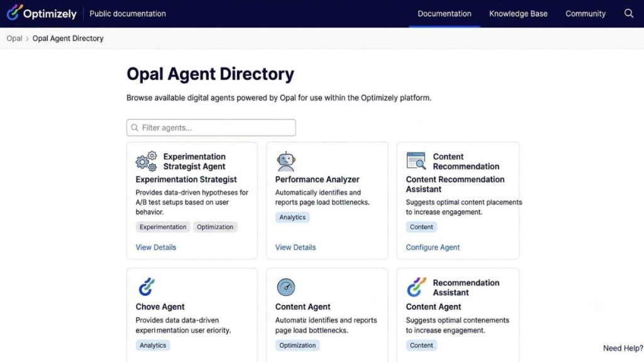Click the 'Browse available digital agents' description

279,97
